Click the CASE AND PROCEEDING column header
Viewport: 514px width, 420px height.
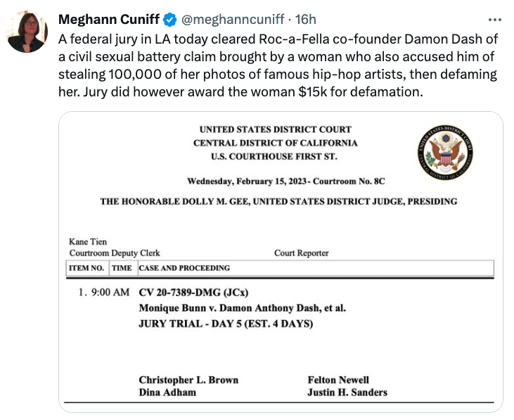184,268
